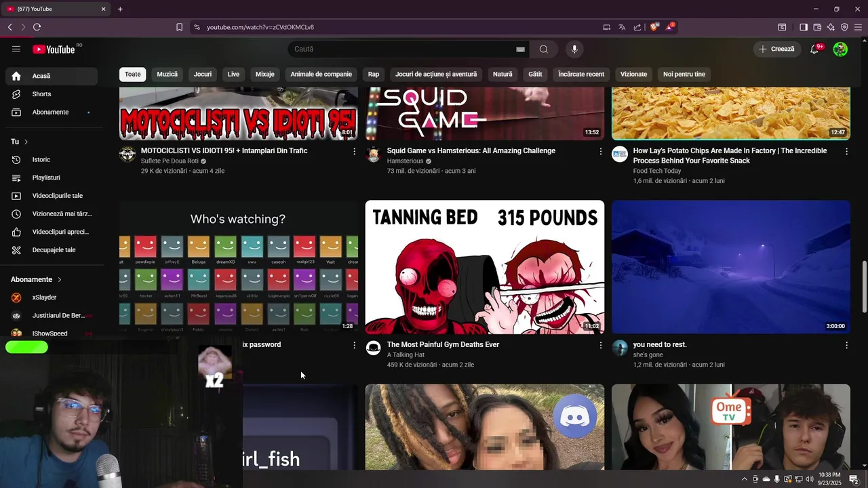Select the Noi pentru tine chip
868x488 pixels.
(684, 74)
